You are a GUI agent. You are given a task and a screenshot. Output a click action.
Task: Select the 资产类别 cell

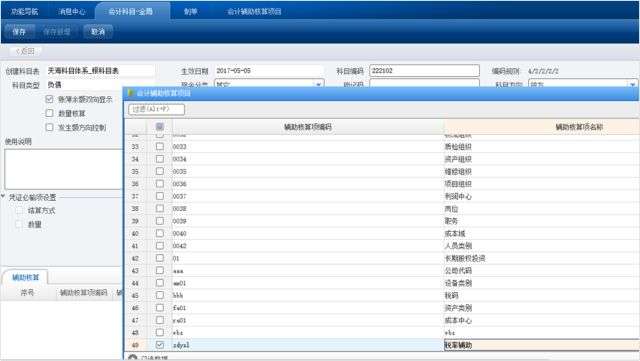[x=541, y=308]
